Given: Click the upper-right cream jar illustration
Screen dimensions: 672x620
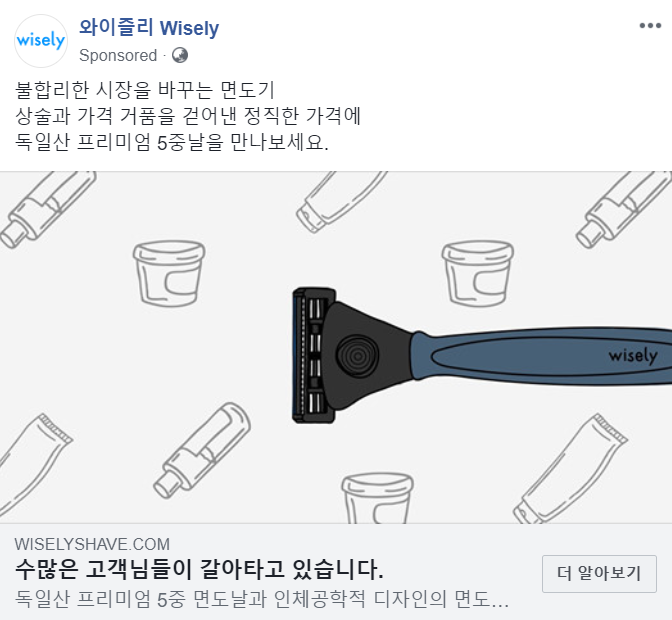Looking at the screenshot, I should click(478, 273).
